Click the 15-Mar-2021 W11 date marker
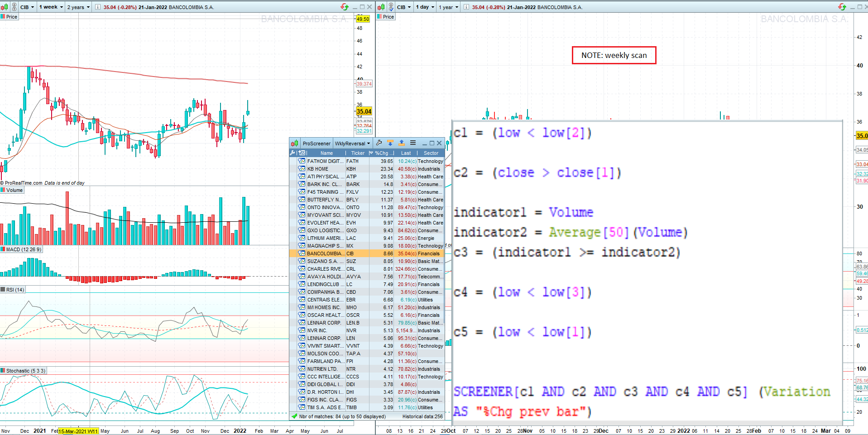This screenshot has width=868, height=435. (78, 431)
